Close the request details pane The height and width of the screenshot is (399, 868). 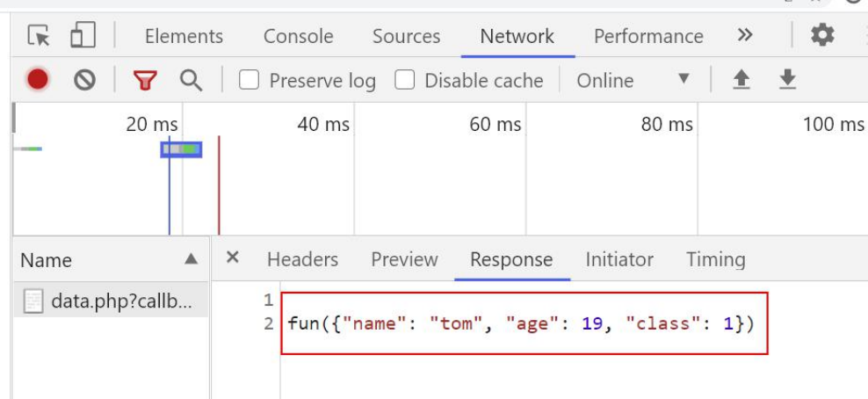coord(233,258)
